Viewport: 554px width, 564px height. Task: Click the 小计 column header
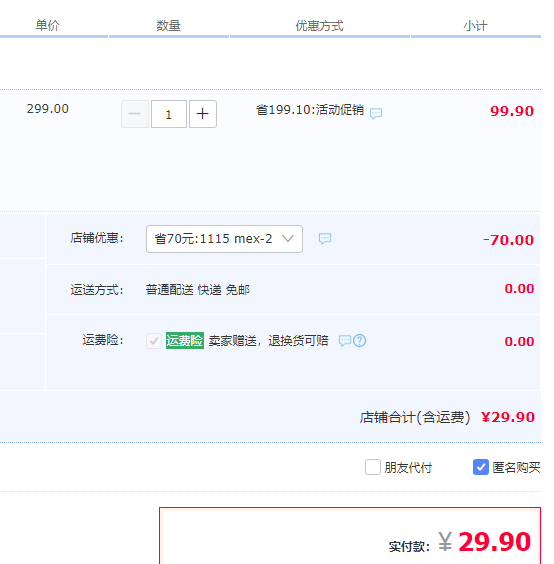pos(475,25)
